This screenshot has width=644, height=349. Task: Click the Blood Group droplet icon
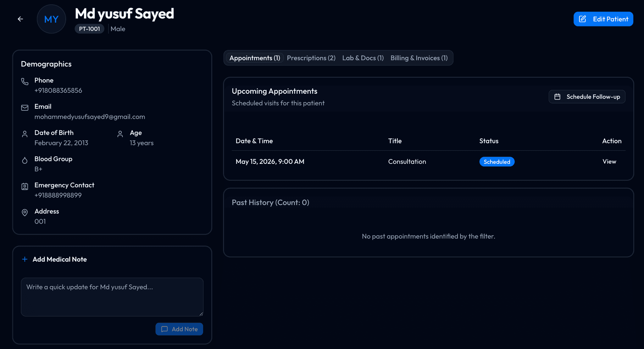[x=25, y=160]
